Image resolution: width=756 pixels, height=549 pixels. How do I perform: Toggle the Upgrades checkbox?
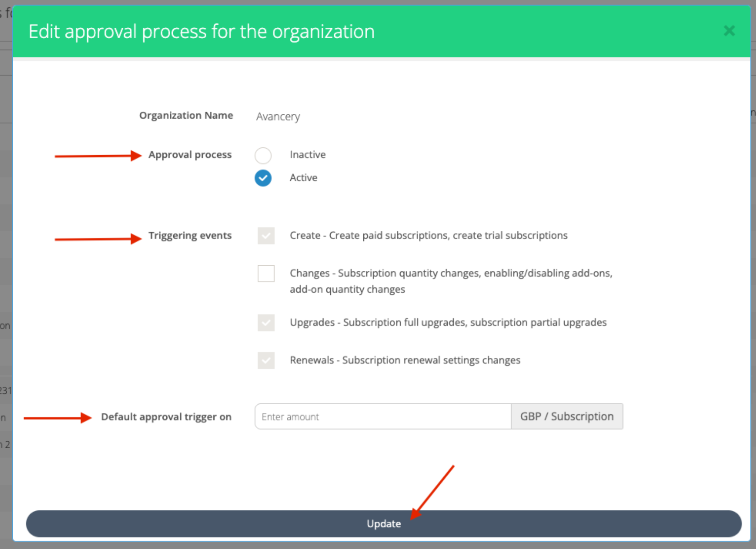point(266,322)
